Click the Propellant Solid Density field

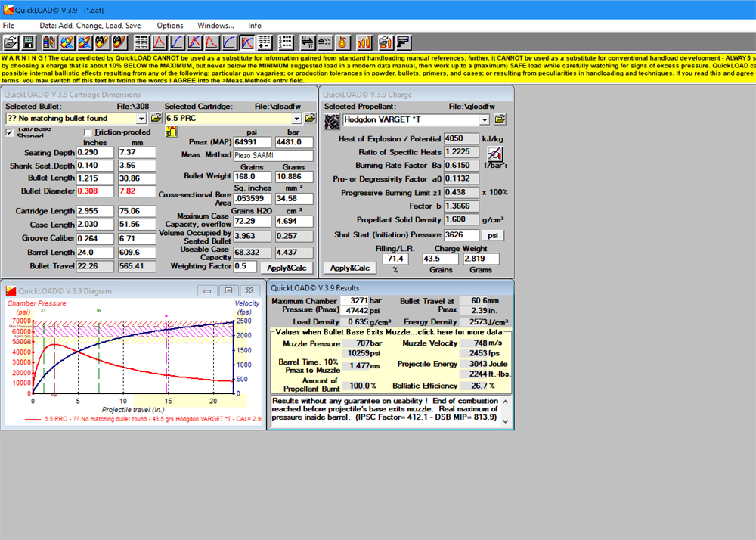click(461, 219)
